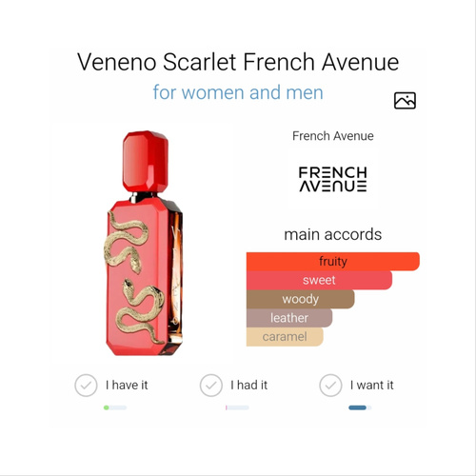476x476 pixels.
Task: Click the 'I had it' label
Action: 249,386
